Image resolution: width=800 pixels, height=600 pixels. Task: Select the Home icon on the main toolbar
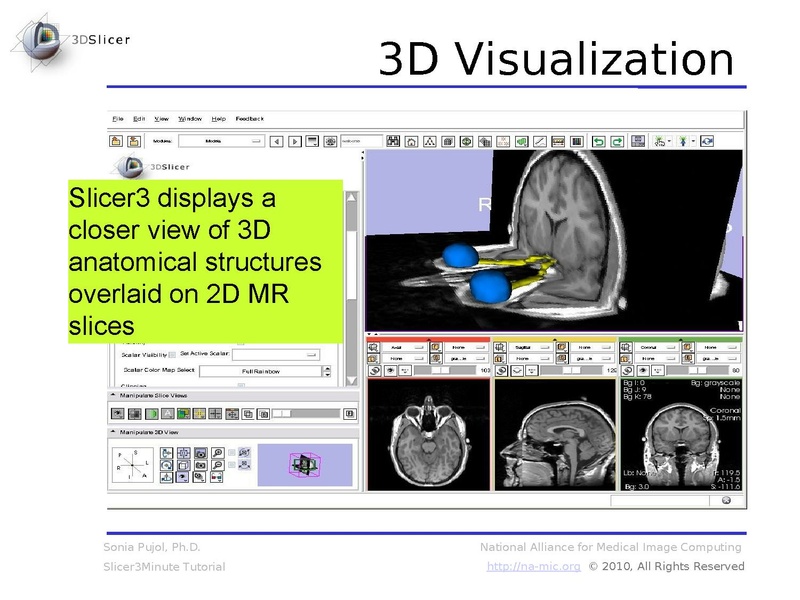click(410, 140)
